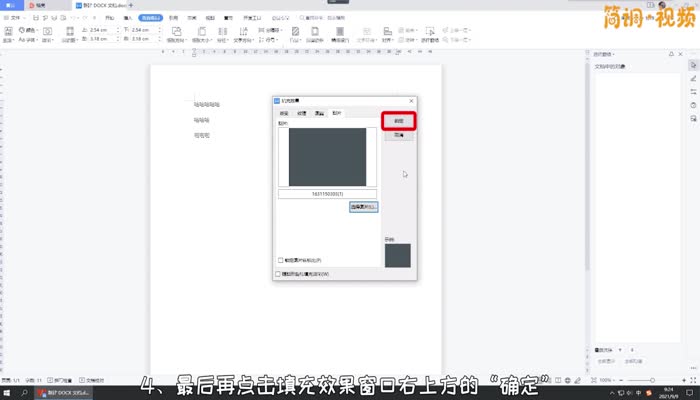This screenshot has height=400, width=700.
Task: Click the help icon in right sidebar
Action: pos(693,105)
